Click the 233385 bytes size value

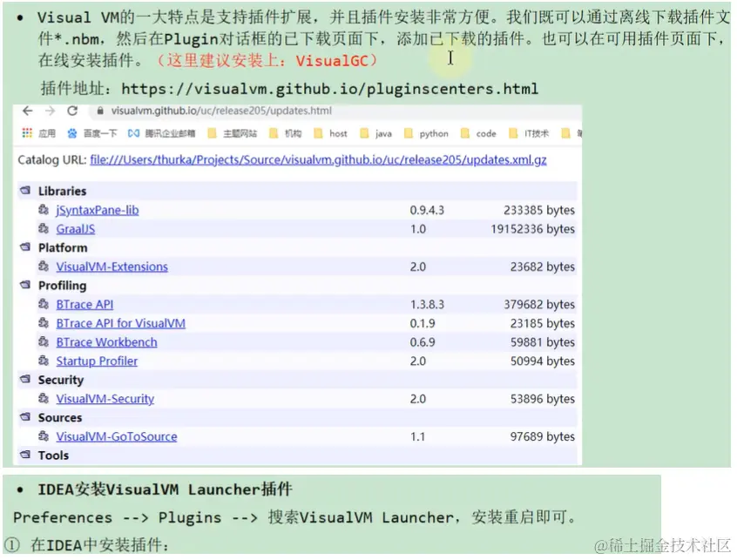(539, 210)
